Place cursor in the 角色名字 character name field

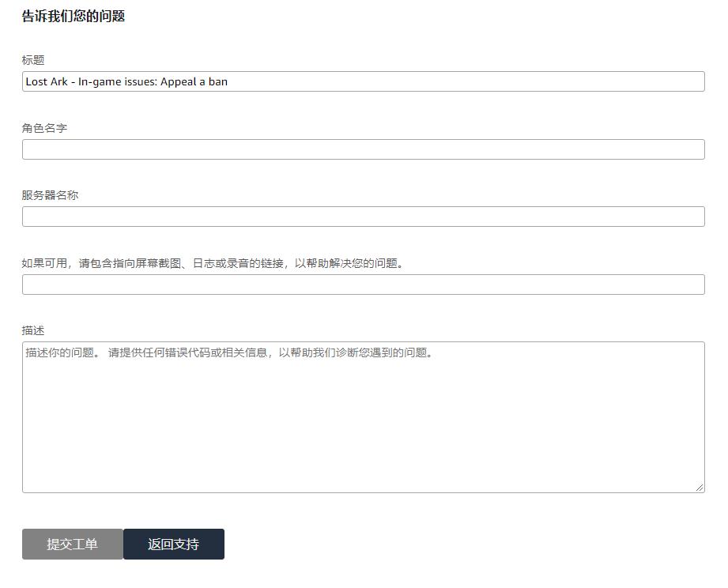[x=364, y=149]
